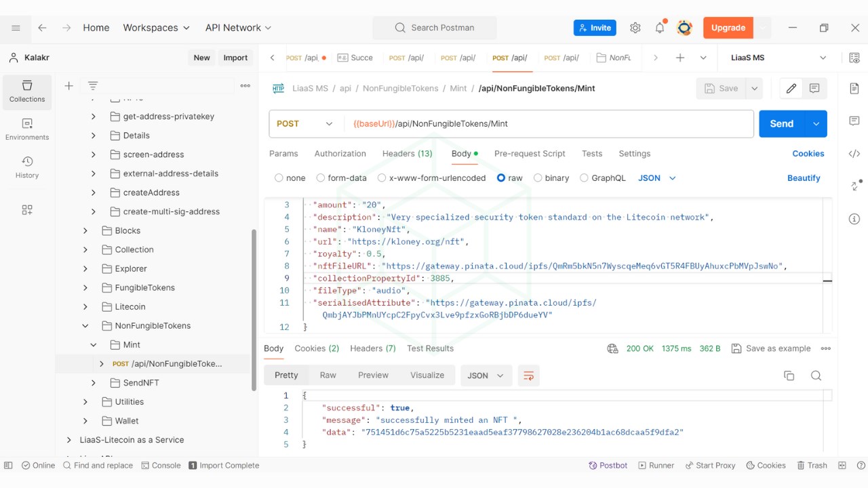This screenshot has height=488, width=868.
Task: Open the Trash in the status bar
Action: (x=812, y=466)
